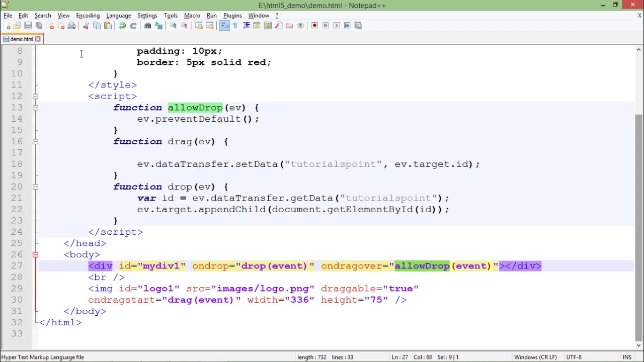Image resolution: width=644 pixels, height=362 pixels.
Task: Create a new document with the New icon
Action: click(x=7, y=26)
